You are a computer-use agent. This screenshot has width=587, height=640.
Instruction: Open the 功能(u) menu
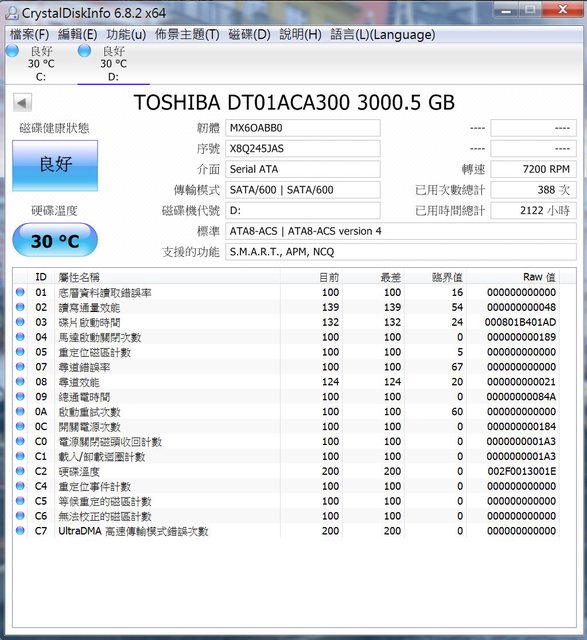pyautogui.click(x=126, y=35)
